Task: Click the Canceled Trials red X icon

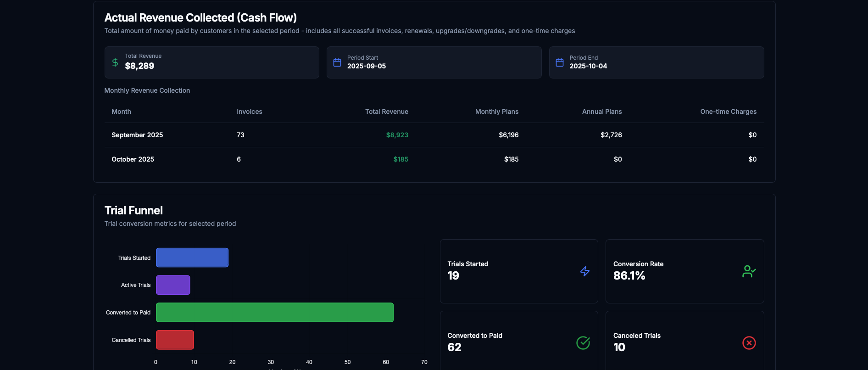Action: (749, 343)
